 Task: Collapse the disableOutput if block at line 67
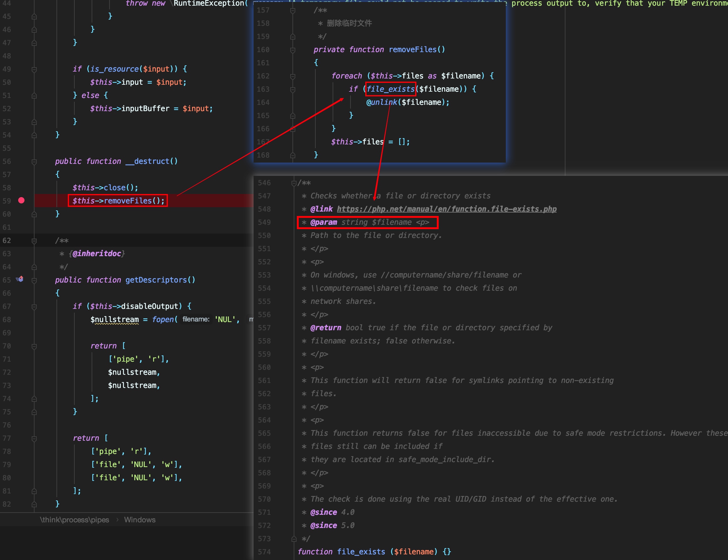pos(34,307)
